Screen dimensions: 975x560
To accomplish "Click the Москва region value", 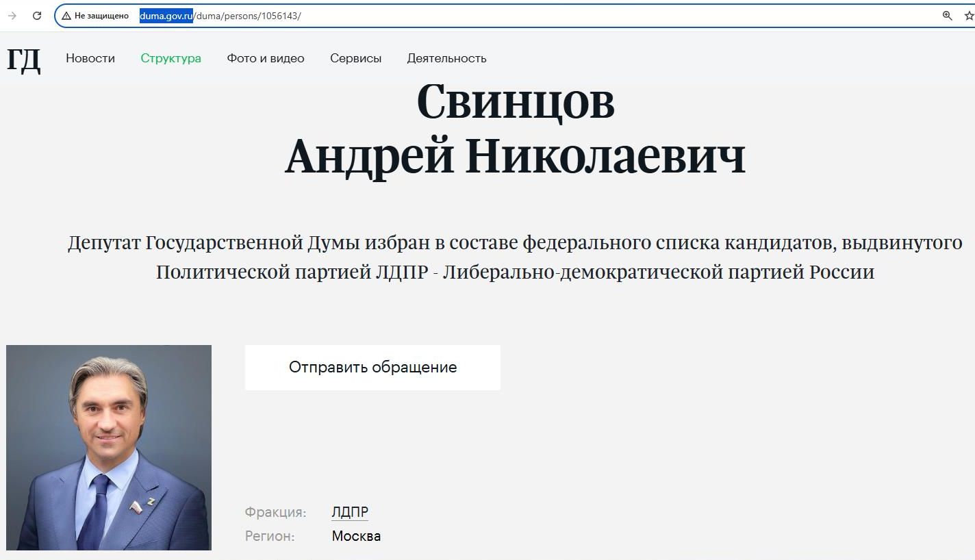I will pyautogui.click(x=356, y=536).
